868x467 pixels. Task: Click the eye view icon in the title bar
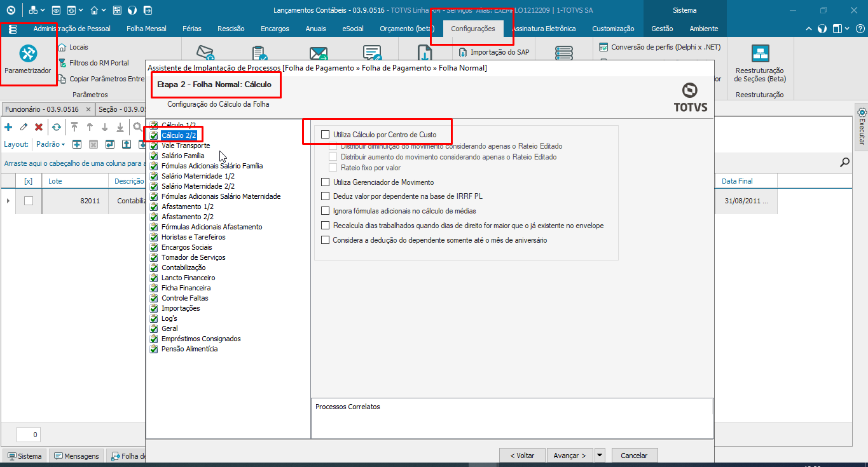(x=56, y=10)
